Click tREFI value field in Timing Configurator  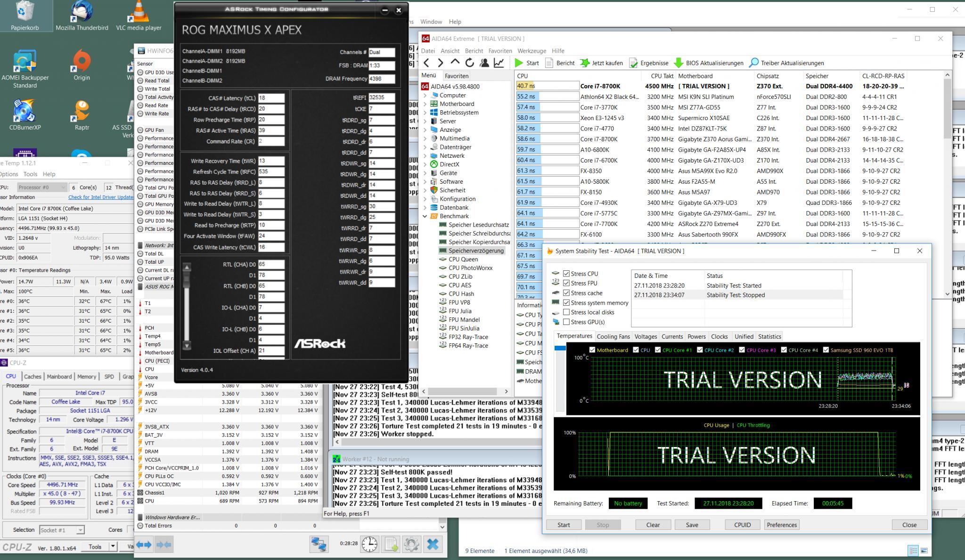point(381,97)
